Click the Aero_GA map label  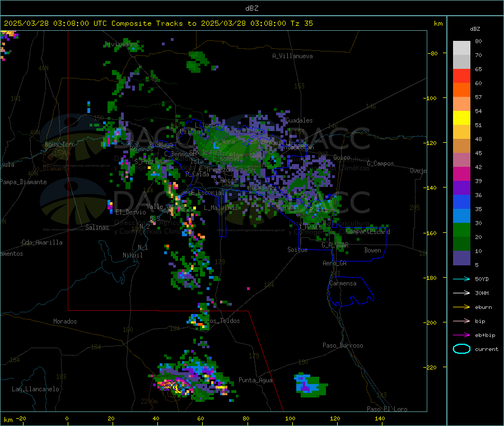334,263
